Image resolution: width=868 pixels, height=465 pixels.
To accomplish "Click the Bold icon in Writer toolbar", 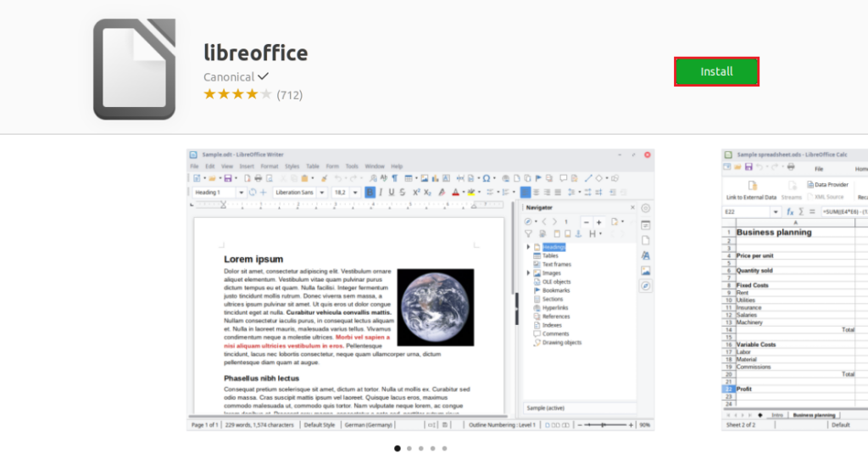I will [370, 193].
